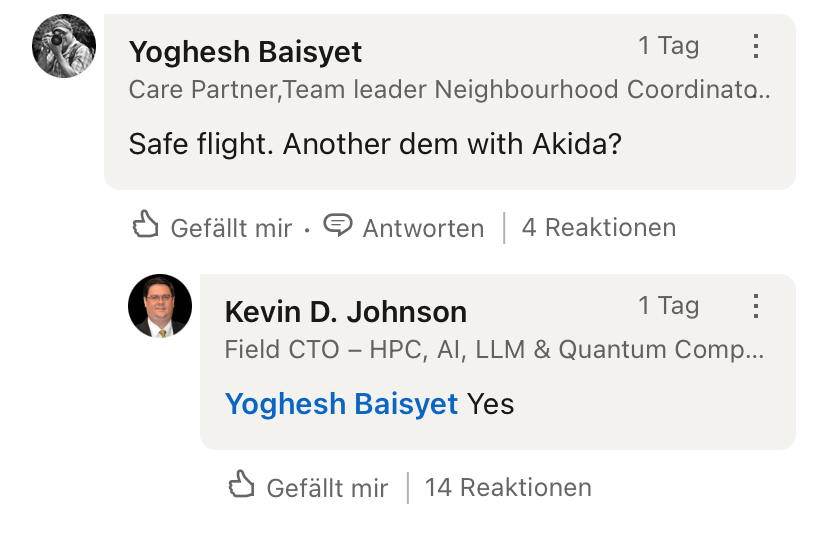Click the thumbs-up icon under Yoghesh's comment
The image size is (828, 551).
coord(146,226)
